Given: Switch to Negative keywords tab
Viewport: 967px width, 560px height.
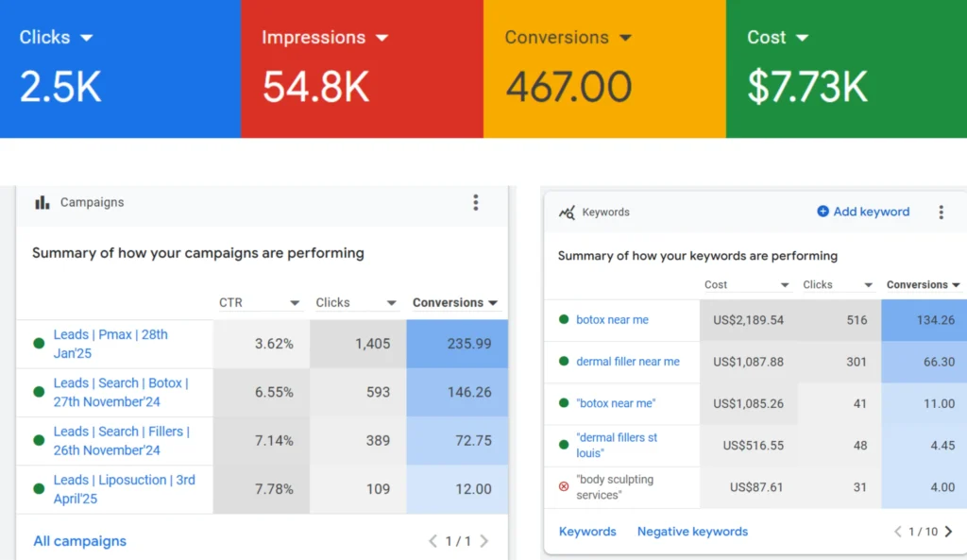Looking at the screenshot, I should [x=692, y=532].
